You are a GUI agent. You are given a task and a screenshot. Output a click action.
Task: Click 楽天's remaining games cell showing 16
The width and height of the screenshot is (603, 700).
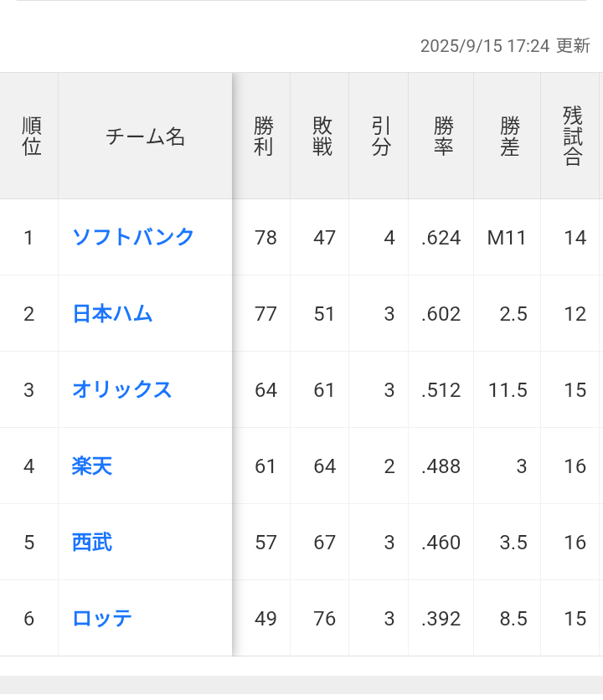(575, 466)
